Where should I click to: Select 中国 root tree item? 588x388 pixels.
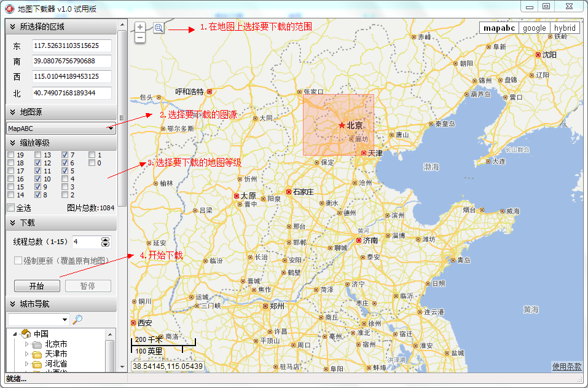tap(41, 334)
